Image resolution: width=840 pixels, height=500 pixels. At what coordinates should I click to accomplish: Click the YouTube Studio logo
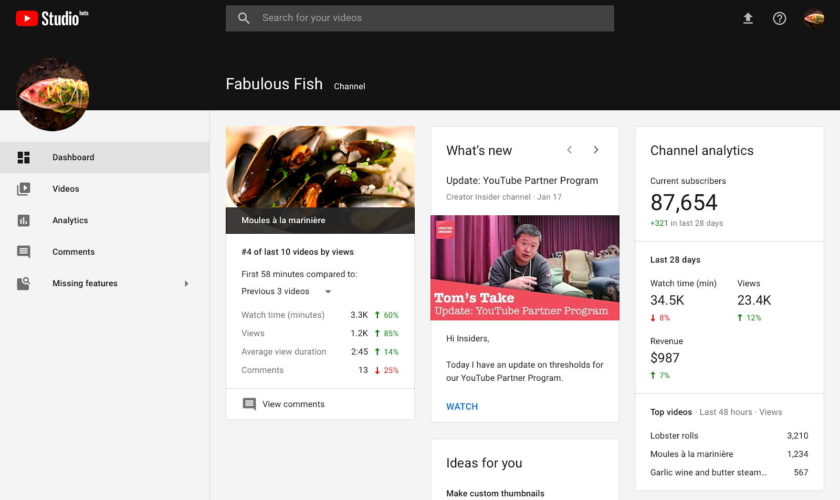[x=52, y=17]
